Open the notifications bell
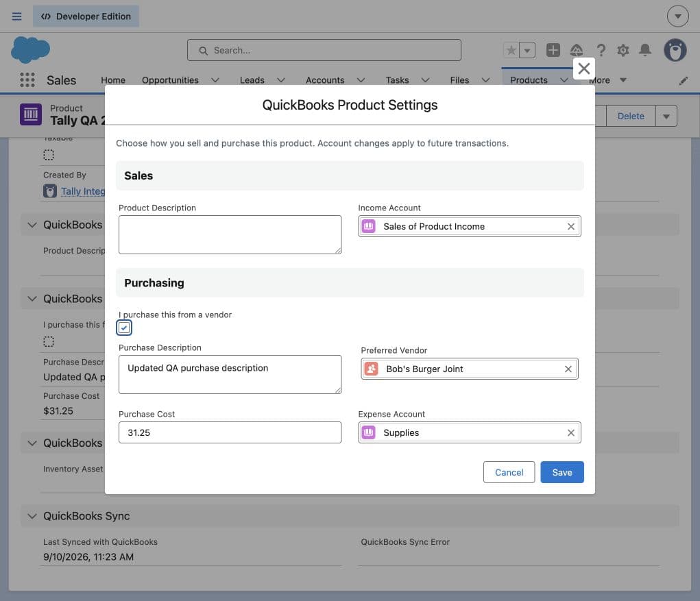 point(645,50)
